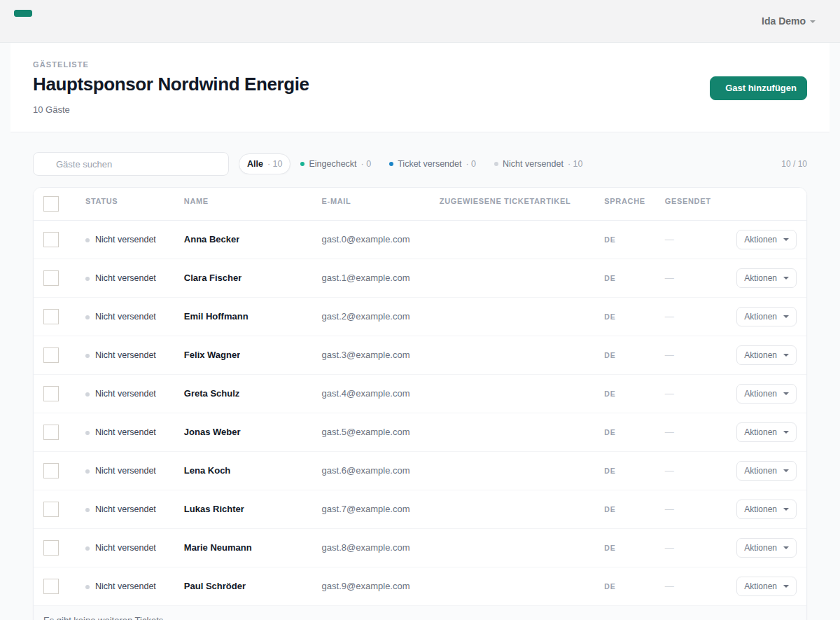Click the STATUS column header

coord(101,201)
